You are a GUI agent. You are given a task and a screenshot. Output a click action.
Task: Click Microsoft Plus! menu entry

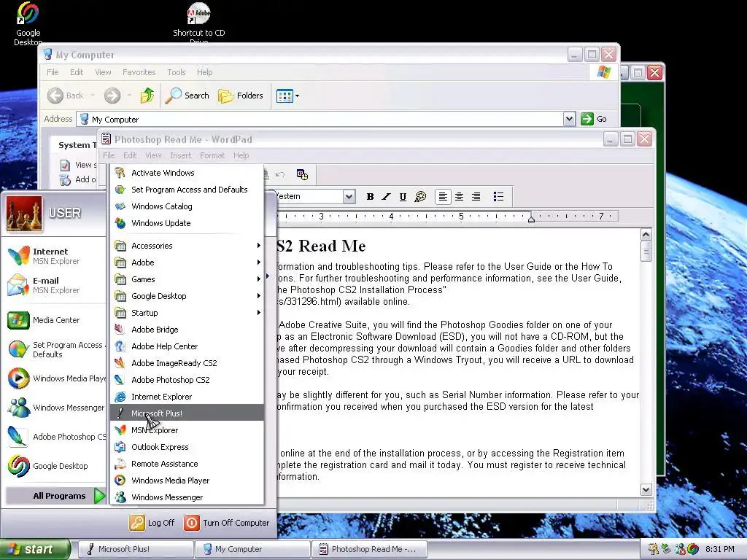[x=187, y=413]
